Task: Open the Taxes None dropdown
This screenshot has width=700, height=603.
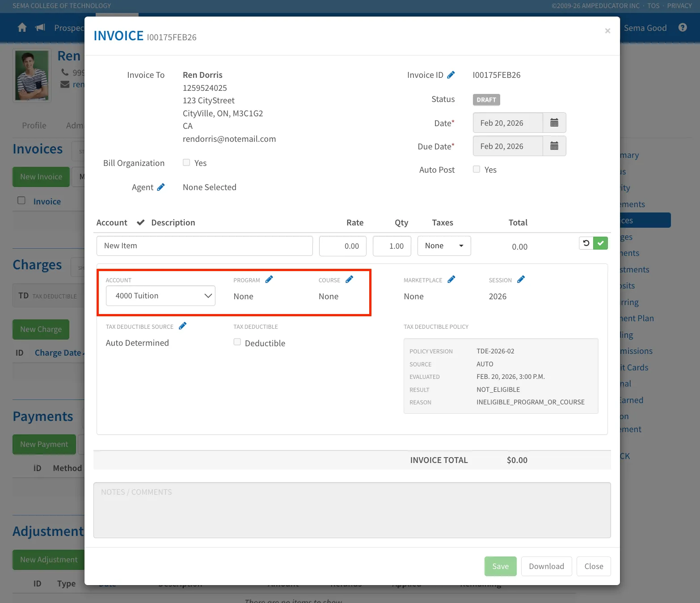Action: click(x=444, y=246)
